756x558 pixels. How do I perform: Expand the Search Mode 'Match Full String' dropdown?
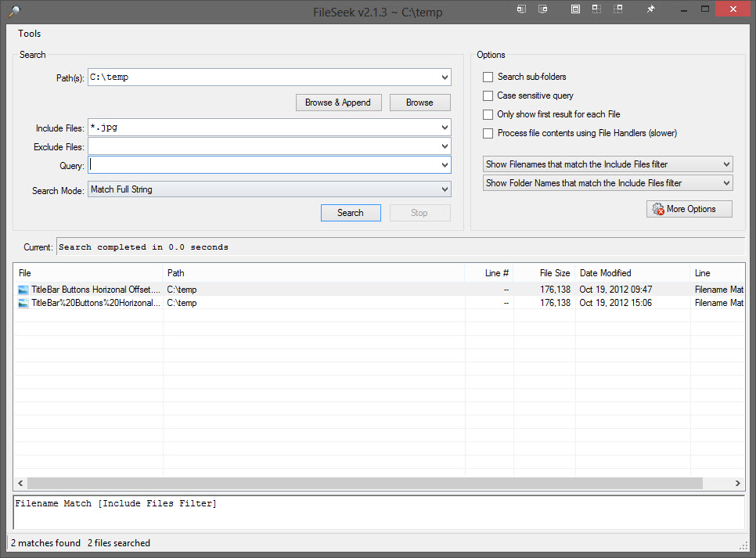pyautogui.click(x=445, y=189)
